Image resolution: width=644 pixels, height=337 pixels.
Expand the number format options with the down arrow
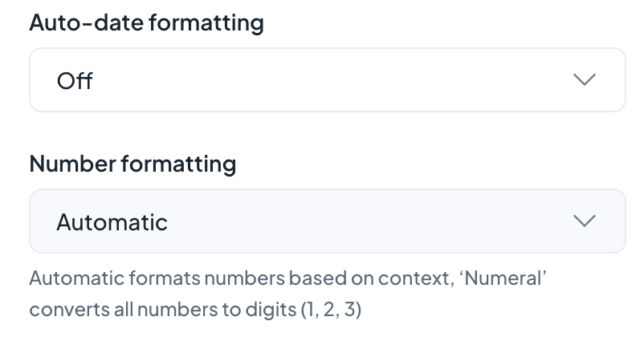tap(584, 221)
